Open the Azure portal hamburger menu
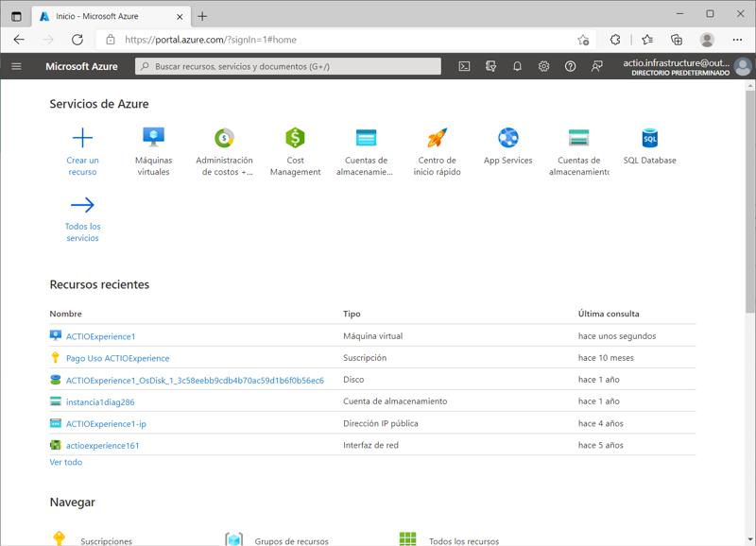This screenshot has width=756, height=546. (x=16, y=66)
